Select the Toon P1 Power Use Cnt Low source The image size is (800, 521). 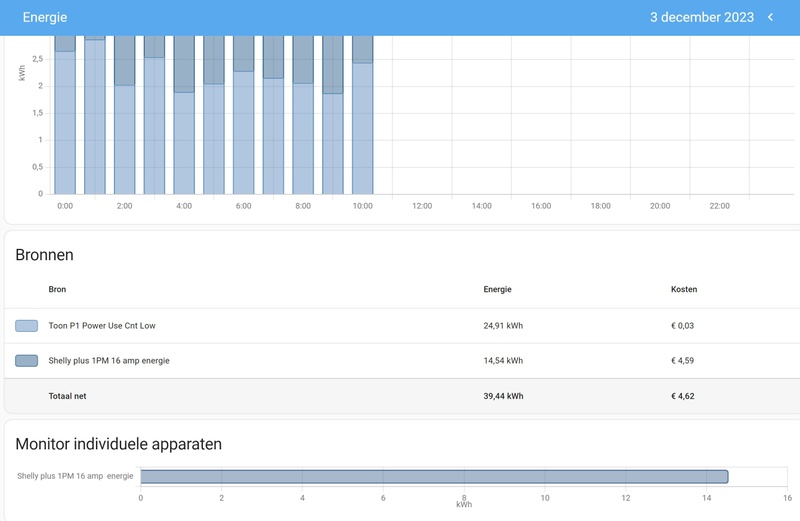[102, 326]
